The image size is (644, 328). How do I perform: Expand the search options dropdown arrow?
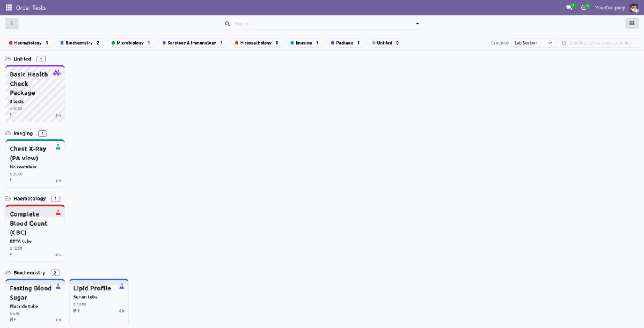(418, 24)
